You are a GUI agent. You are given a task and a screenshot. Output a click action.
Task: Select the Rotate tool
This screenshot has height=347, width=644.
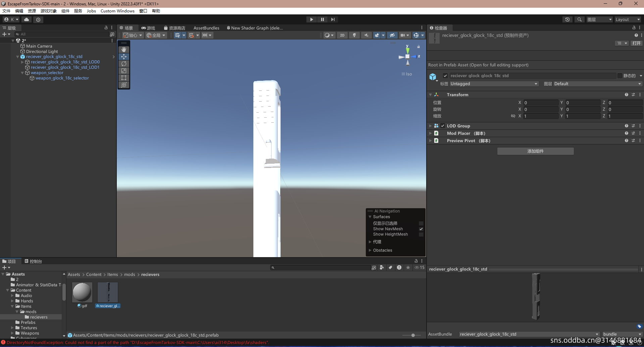coord(124,64)
